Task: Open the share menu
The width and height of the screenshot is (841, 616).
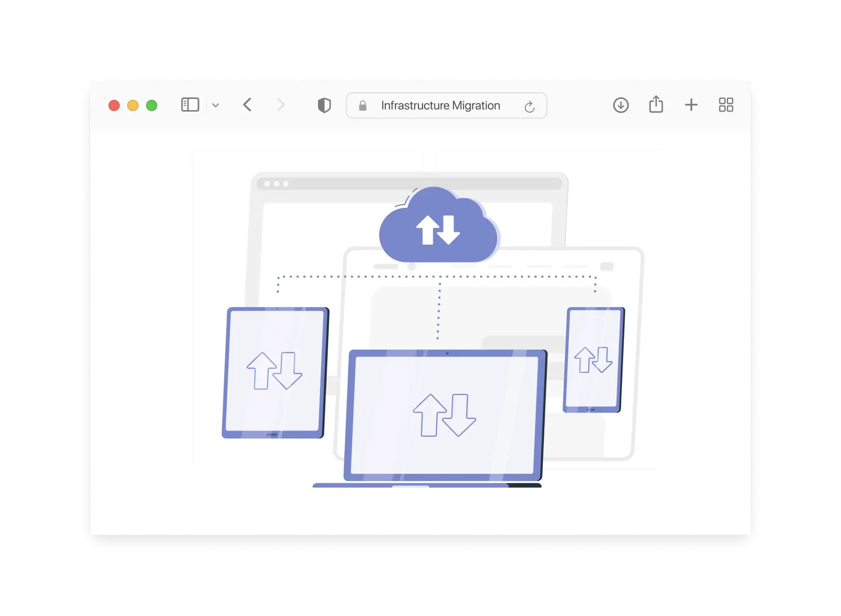Action: pos(656,104)
